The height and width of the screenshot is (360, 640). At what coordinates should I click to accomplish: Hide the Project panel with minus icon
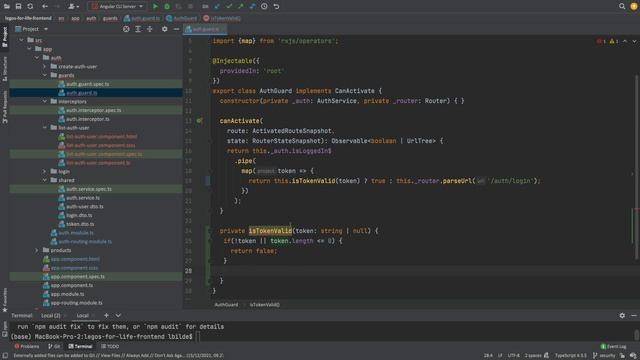tap(176, 29)
